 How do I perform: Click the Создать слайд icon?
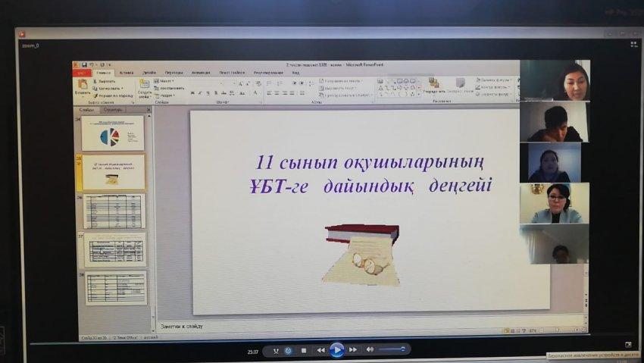click(144, 84)
